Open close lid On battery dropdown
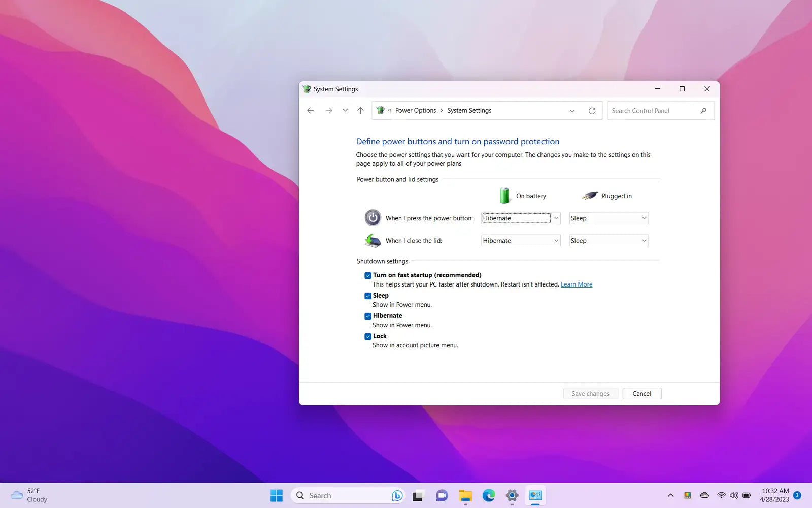The height and width of the screenshot is (508, 812). coord(521,241)
